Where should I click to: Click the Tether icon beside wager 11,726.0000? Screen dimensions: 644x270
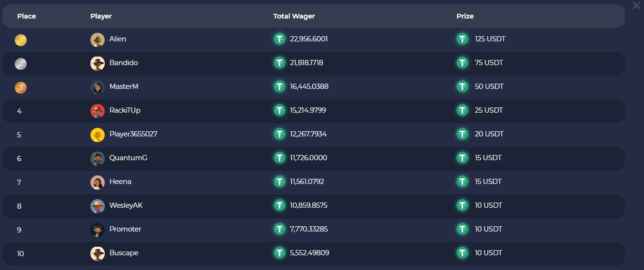(x=279, y=158)
